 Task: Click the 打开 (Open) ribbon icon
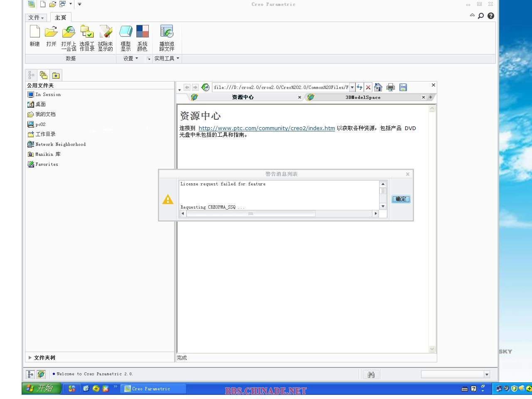pos(51,37)
